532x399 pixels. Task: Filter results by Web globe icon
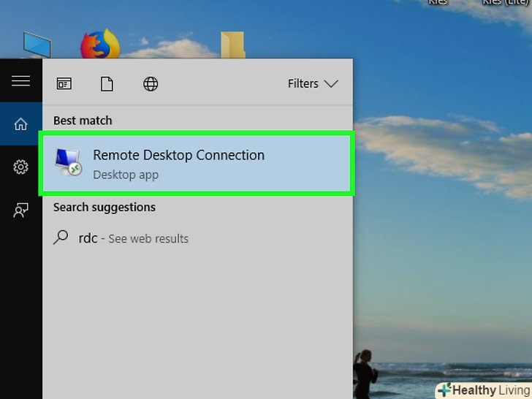[151, 84]
